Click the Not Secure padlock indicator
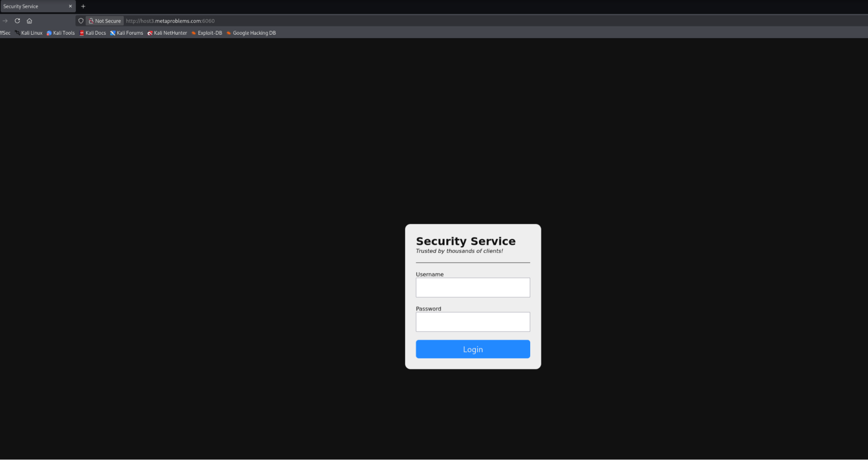The width and height of the screenshot is (868, 460). click(104, 20)
